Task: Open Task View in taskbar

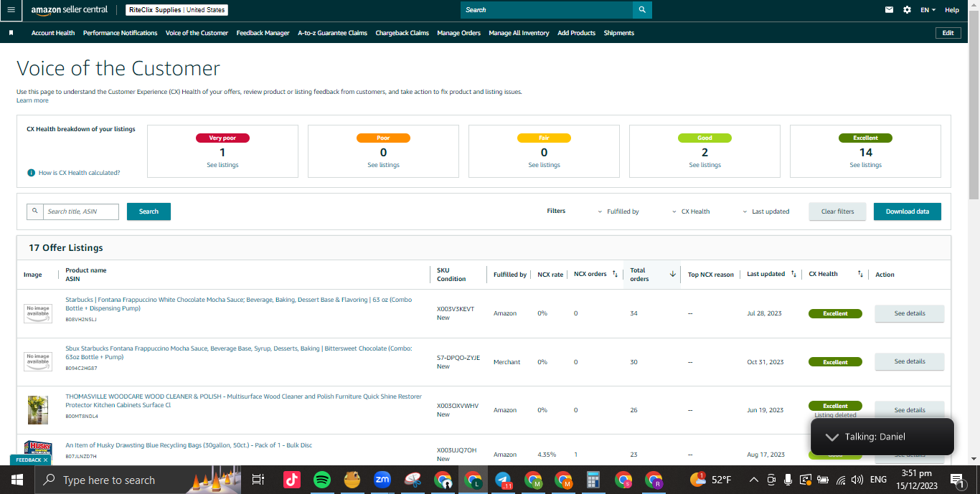Action: point(258,480)
